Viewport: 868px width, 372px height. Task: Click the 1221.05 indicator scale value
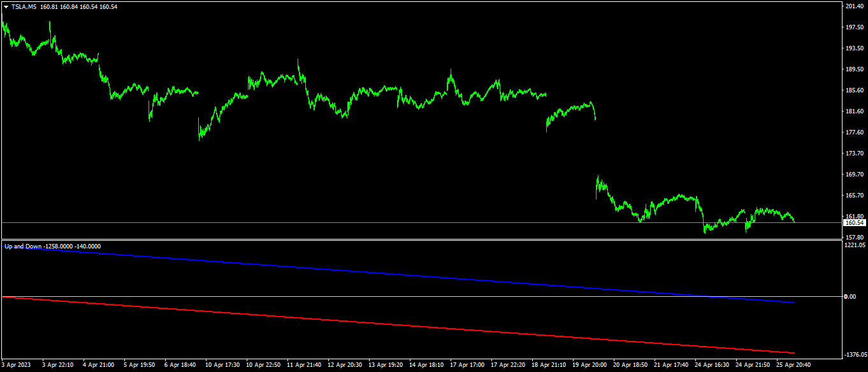click(855, 245)
